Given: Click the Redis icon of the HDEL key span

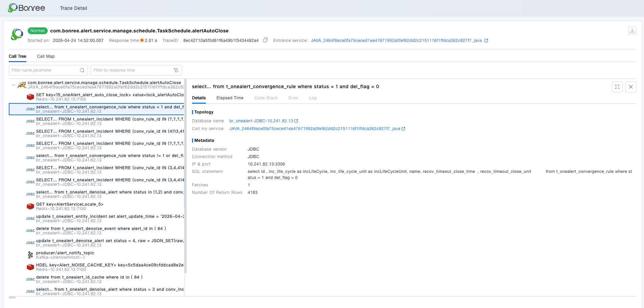Looking at the screenshot, I should pyautogui.click(x=30, y=267).
